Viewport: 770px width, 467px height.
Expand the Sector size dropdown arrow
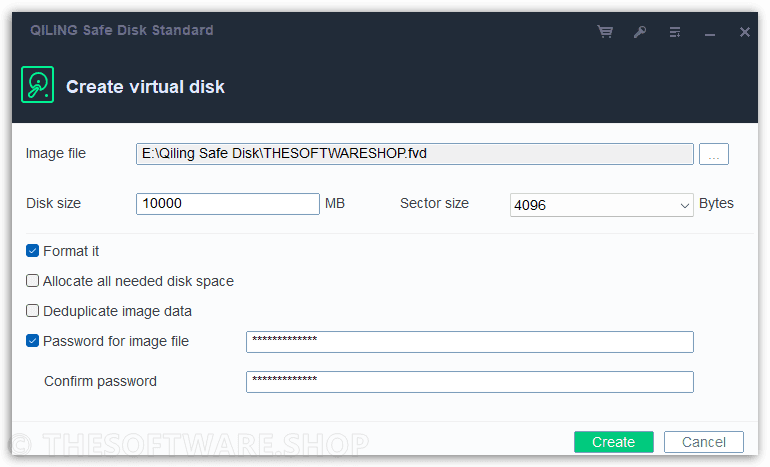(685, 205)
